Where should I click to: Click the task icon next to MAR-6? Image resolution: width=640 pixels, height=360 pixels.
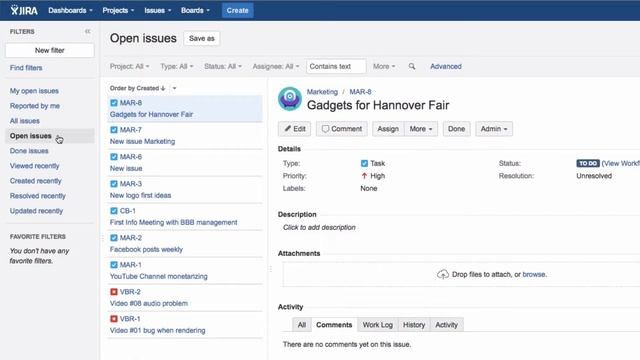(x=114, y=157)
